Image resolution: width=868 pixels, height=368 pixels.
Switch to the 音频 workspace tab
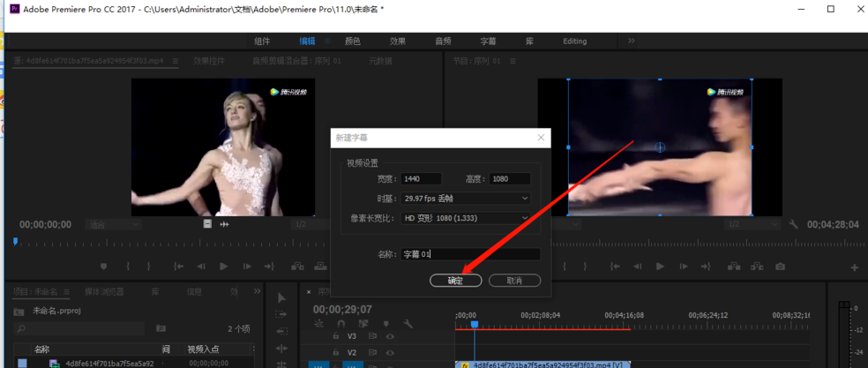tap(443, 41)
